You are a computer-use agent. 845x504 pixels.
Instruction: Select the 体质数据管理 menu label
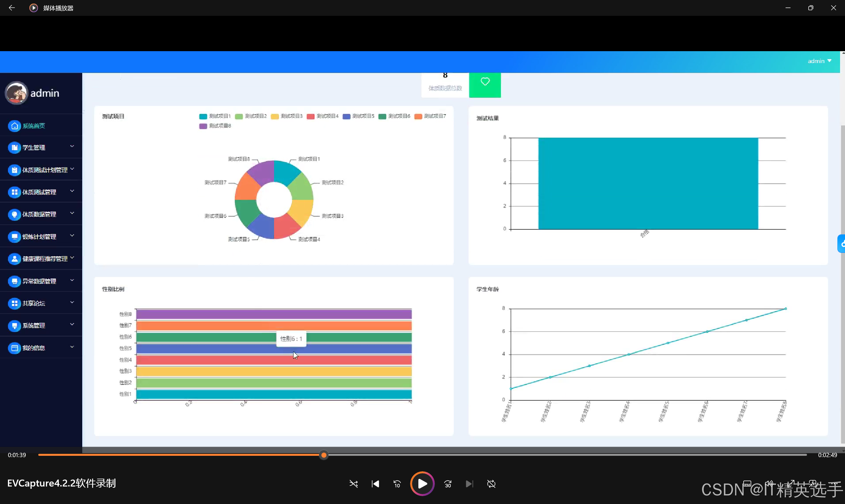click(x=39, y=215)
